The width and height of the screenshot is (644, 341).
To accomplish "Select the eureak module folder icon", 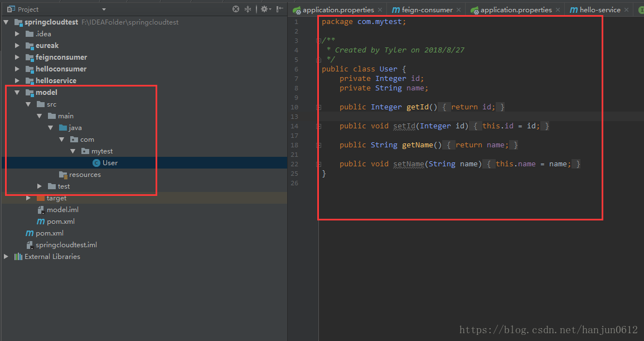I will [30, 46].
